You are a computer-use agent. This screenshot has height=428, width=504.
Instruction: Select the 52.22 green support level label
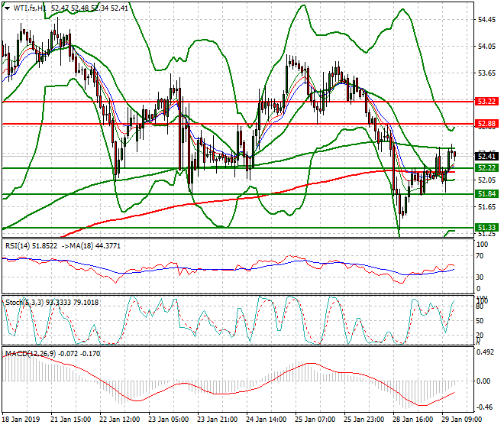pos(486,168)
